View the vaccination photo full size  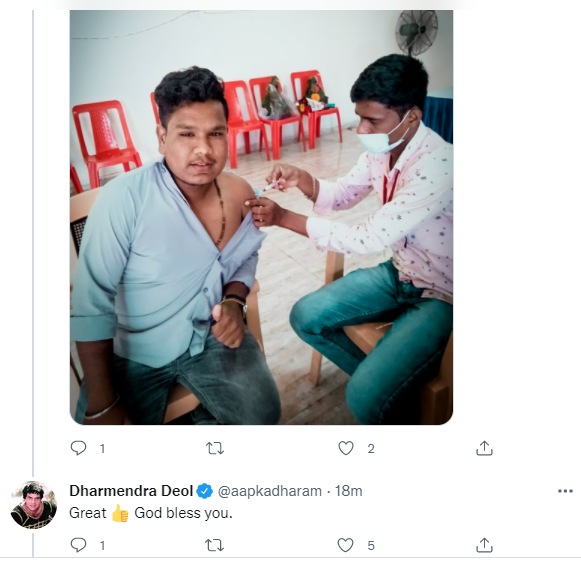261,217
